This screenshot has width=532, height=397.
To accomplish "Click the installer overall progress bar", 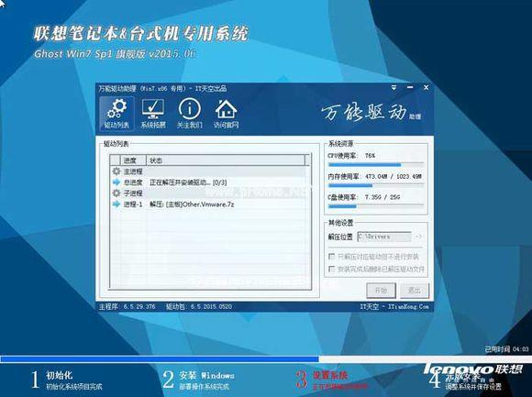I will 266,359.
